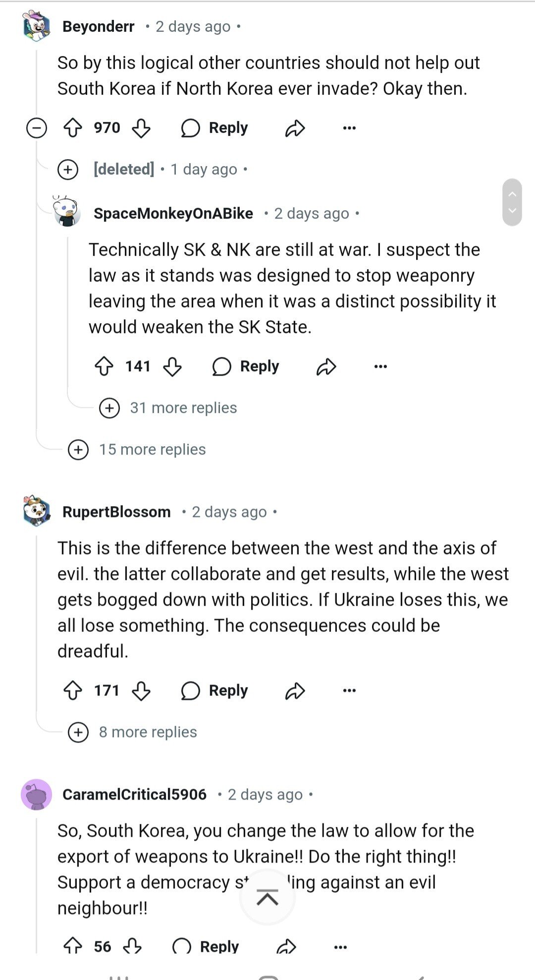Open CaramelCritical5906's profile
Image resolution: width=535 pixels, height=980 pixels.
[134, 794]
